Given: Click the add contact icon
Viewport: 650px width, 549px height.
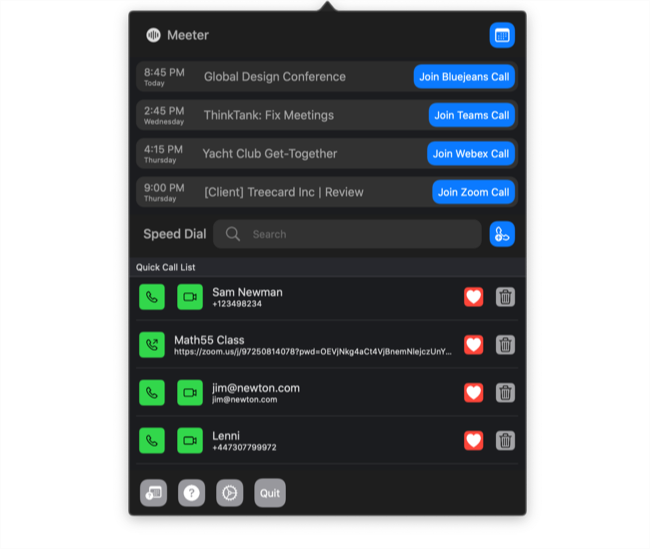Looking at the screenshot, I should (x=502, y=234).
